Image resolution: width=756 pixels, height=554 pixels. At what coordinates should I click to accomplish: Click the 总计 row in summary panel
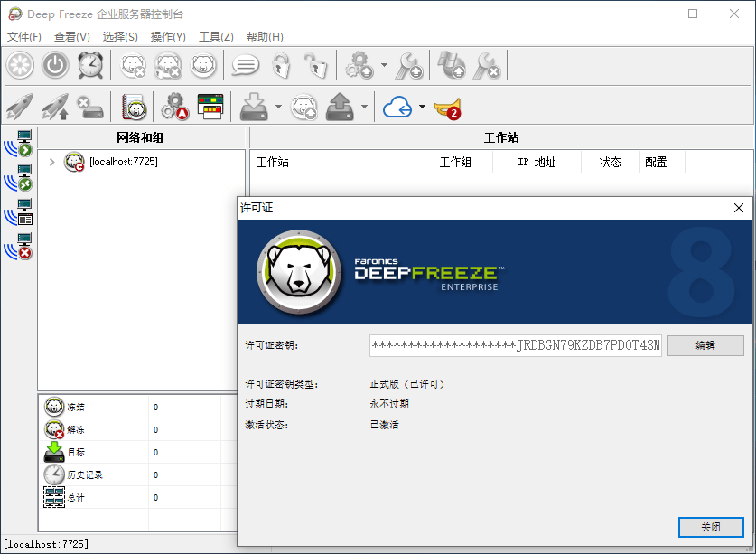[x=138, y=498]
